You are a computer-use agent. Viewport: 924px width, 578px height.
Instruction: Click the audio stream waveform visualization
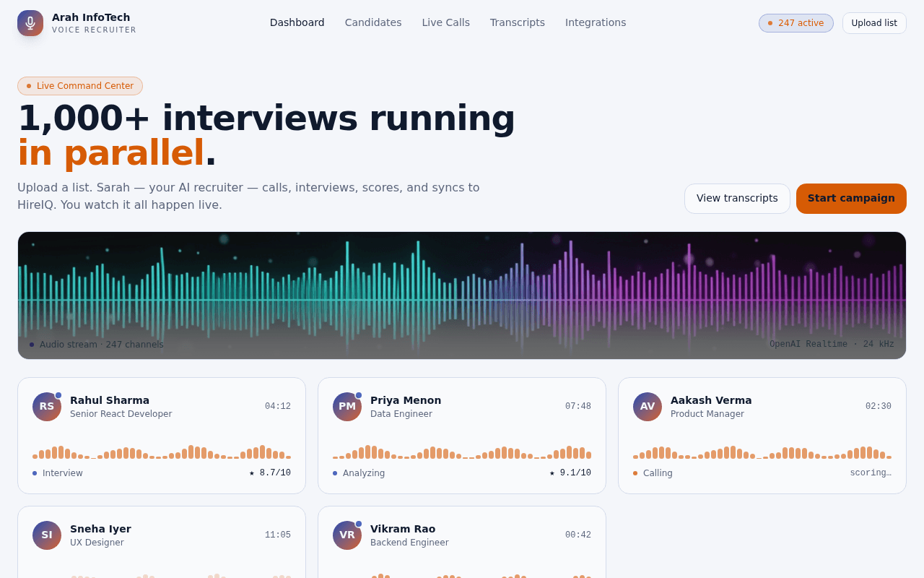(462, 296)
